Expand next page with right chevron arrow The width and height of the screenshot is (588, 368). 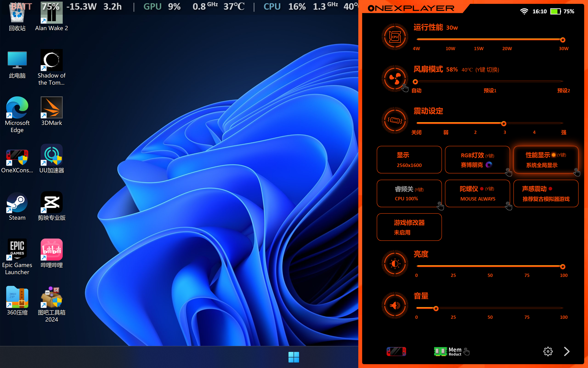click(x=567, y=351)
